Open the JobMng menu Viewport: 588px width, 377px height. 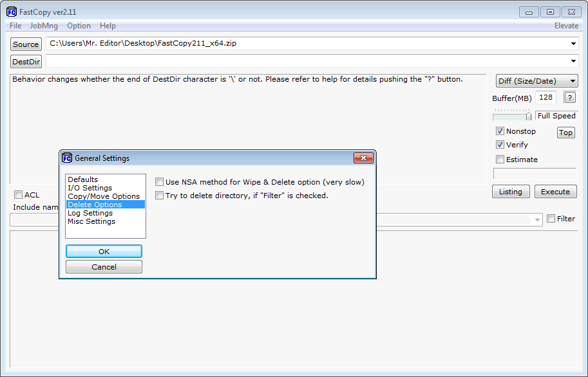[44, 26]
